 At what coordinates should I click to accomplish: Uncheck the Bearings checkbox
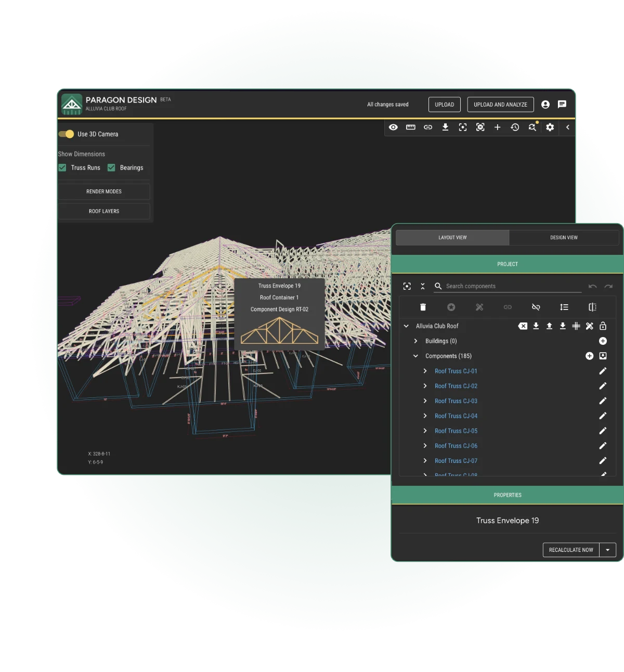click(x=111, y=167)
